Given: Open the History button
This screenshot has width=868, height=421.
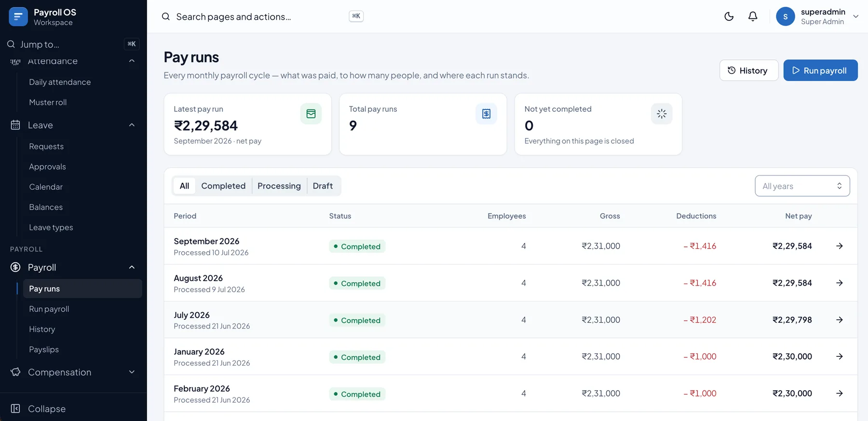Looking at the screenshot, I should [748, 70].
